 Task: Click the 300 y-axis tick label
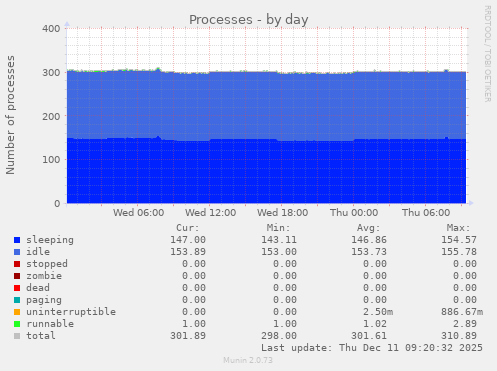pyautogui.click(x=51, y=73)
